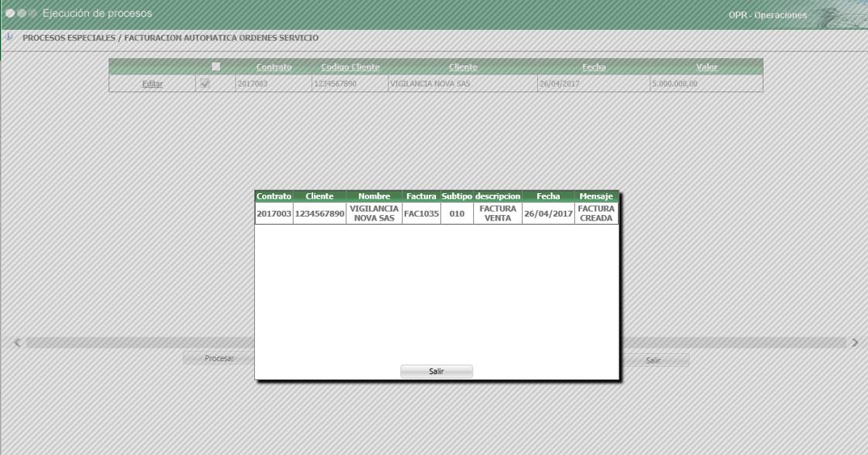Click the popup client cell 1234567890

pos(320,213)
